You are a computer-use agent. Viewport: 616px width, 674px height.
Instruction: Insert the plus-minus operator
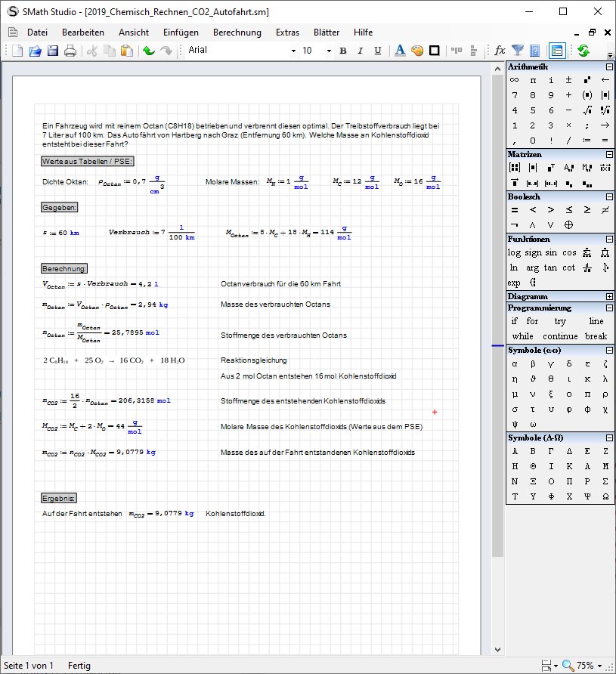568,80
